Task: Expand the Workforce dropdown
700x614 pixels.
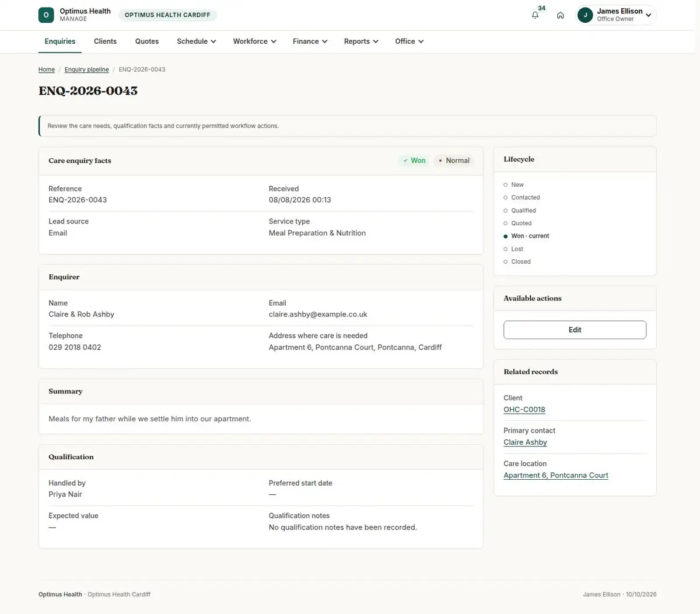Action: click(x=254, y=41)
